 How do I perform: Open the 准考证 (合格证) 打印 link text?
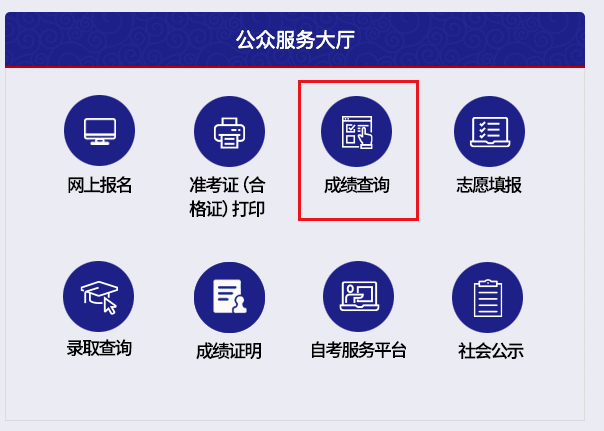227,197
